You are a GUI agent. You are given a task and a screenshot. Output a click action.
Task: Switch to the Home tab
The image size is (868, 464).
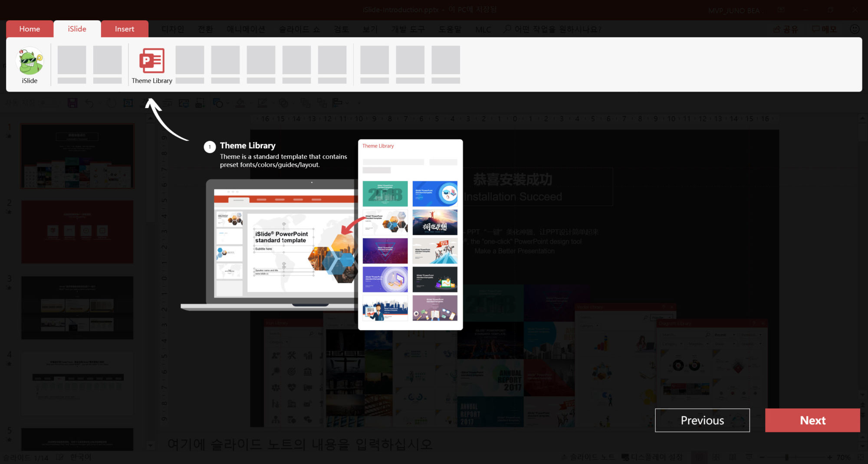(x=30, y=29)
